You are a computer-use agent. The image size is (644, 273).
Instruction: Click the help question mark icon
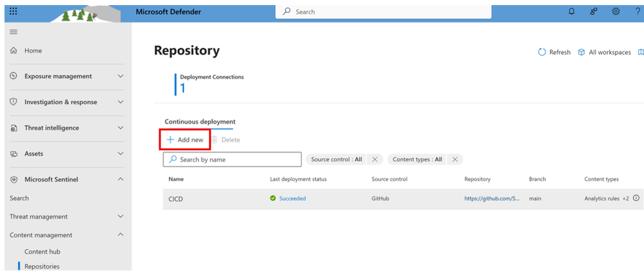point(638,12)
